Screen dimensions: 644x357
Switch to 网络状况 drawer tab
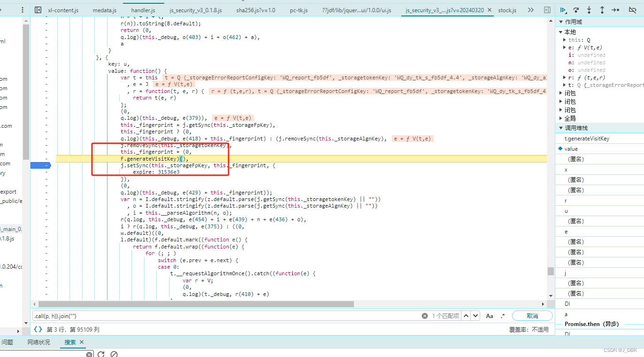(38, 342)
